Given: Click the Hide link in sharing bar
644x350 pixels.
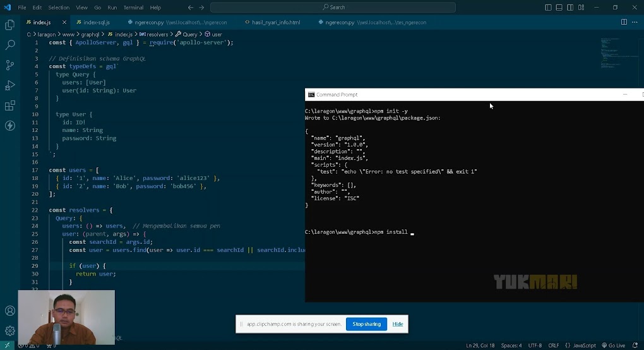Looking at the screenshot, I should tap(397, 324).
